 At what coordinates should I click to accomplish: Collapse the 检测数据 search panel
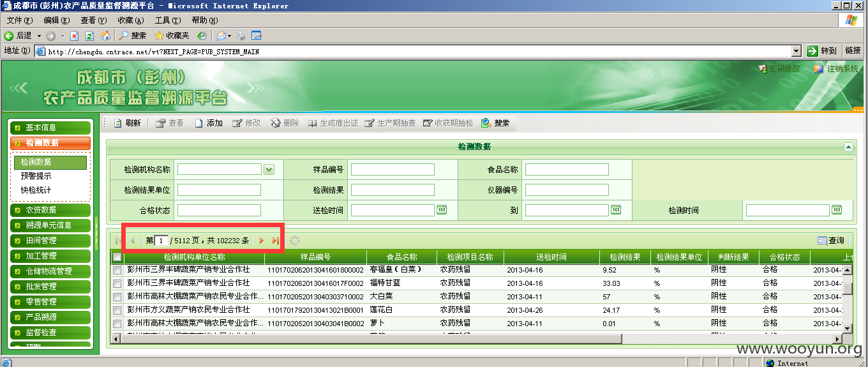(x=848, y=147)
